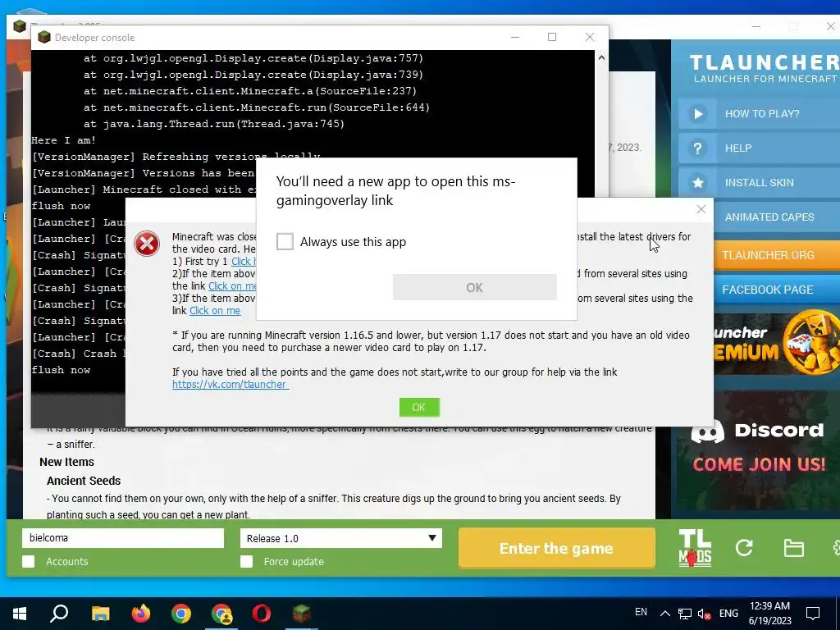Launch Google Chrome from the taskbar
Image resolution: width=840 pixels, height=630 pixels.
(x=181, y=613)
